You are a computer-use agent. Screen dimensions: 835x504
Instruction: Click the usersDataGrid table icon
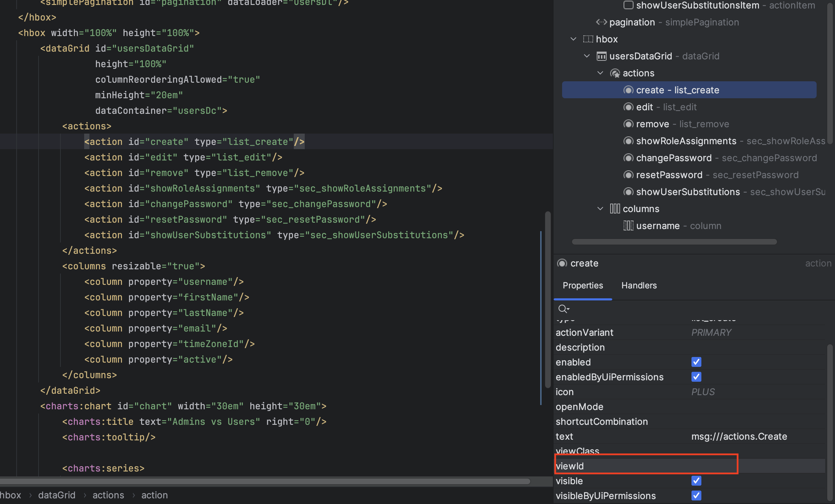click(601, 56)
